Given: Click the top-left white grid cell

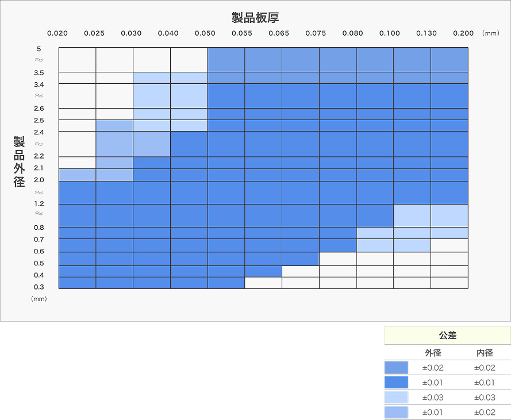Looking at the screenshot, I should (77, 59).
